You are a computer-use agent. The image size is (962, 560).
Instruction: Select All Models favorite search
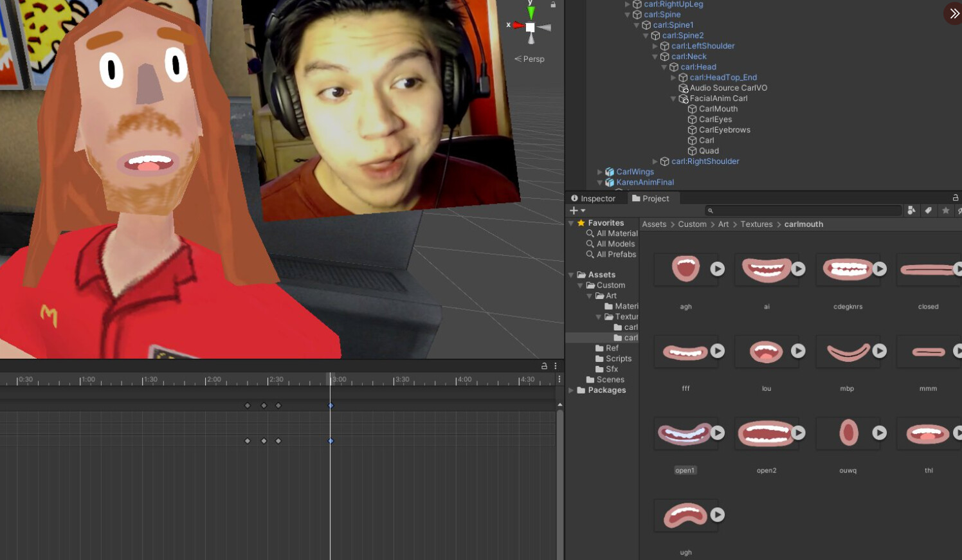(x=615, y=244)
